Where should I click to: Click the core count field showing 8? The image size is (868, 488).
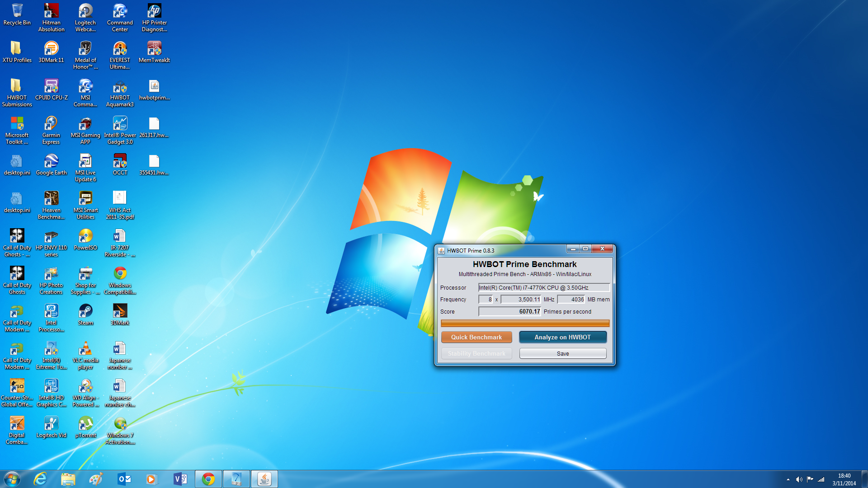click(x=486, y=299)
